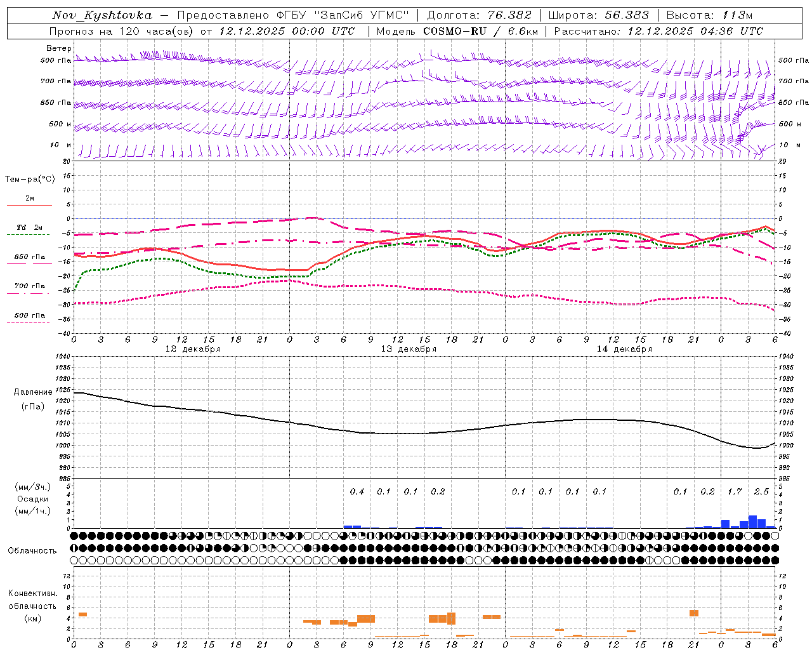Screen dimensions: 812x650
Task: Click the "Td 2м" dew point legend label
Action: point(30,227)
